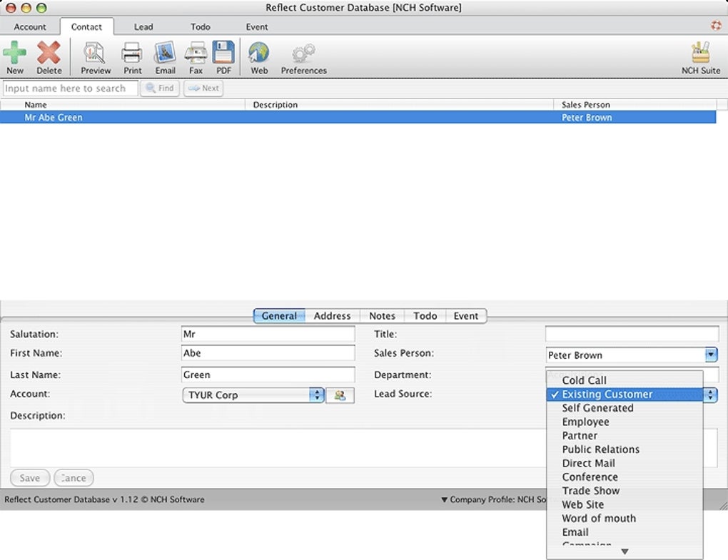Image resolution: width=728 pixels, height=560 pixels.
Task: Click the Title input field
Action: [x=632, y=334]
